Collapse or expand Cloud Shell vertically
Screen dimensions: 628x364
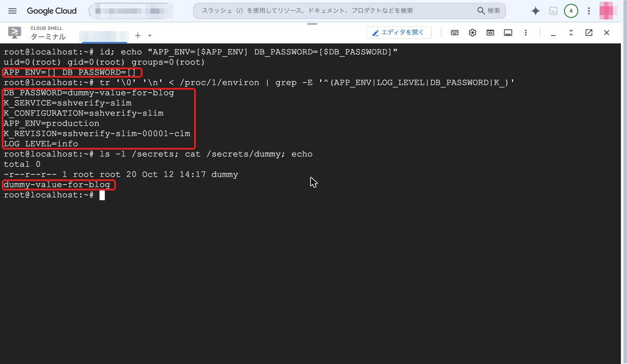point(571,32)
